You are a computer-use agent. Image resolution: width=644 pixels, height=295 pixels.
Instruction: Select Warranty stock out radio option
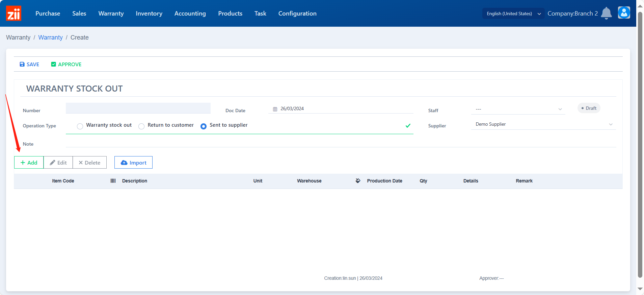pos(80,126)
